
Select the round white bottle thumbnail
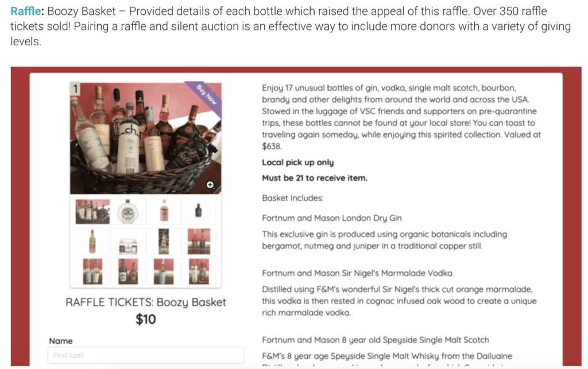128,212
